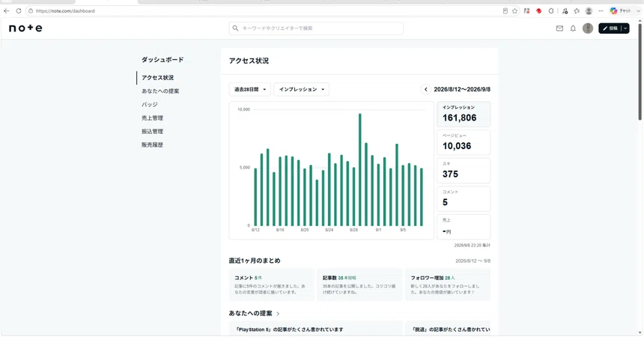Click the search magnifier icon
Image resolution: width=644 pixels, height=337 pixels.
point(235,28)
